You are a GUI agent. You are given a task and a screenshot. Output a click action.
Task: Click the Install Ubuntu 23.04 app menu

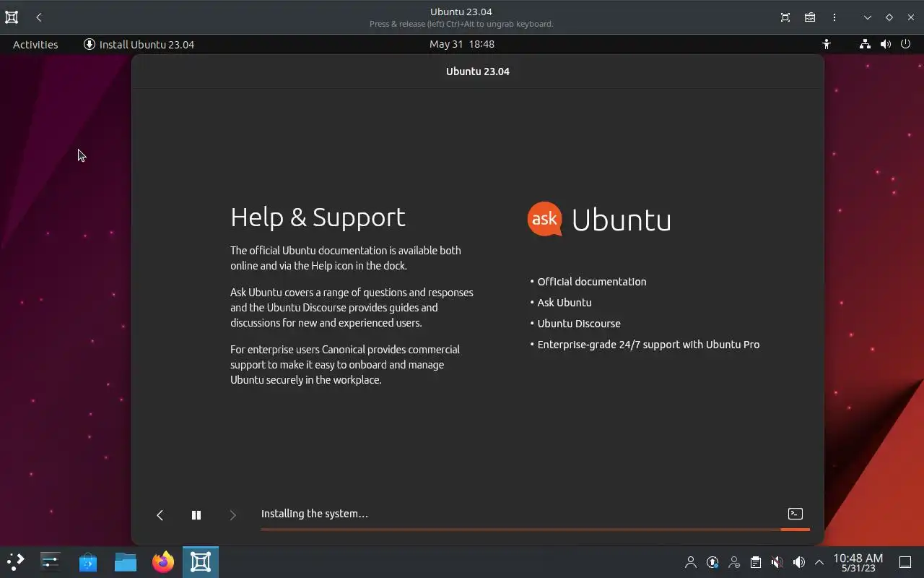pos(139,44)
